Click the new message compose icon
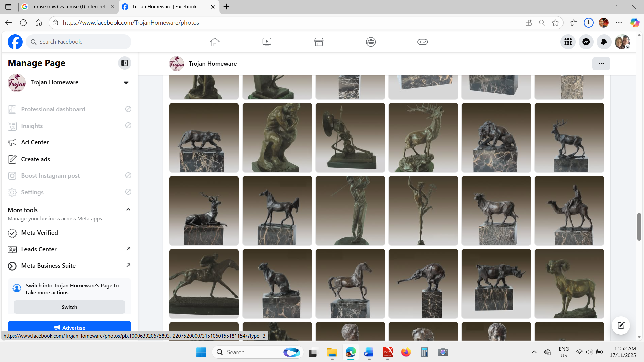This screenshot has height=362, width=644. [621, 325]
